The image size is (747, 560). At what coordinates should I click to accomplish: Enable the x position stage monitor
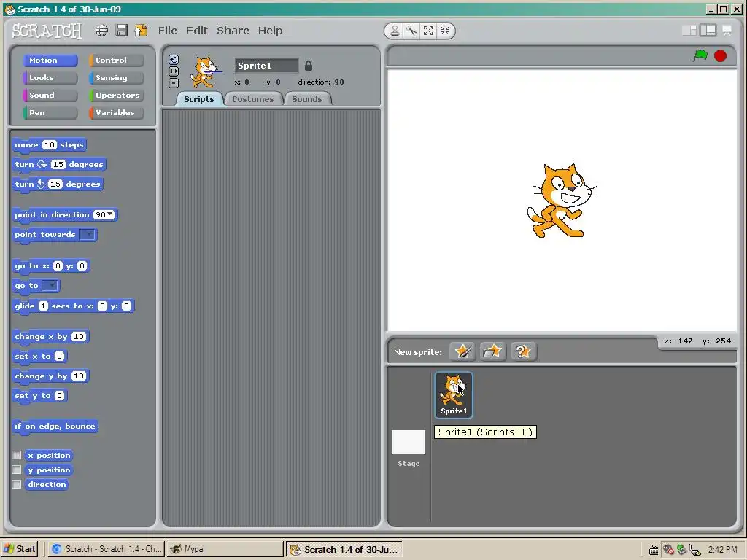click(x=17, y=455)
